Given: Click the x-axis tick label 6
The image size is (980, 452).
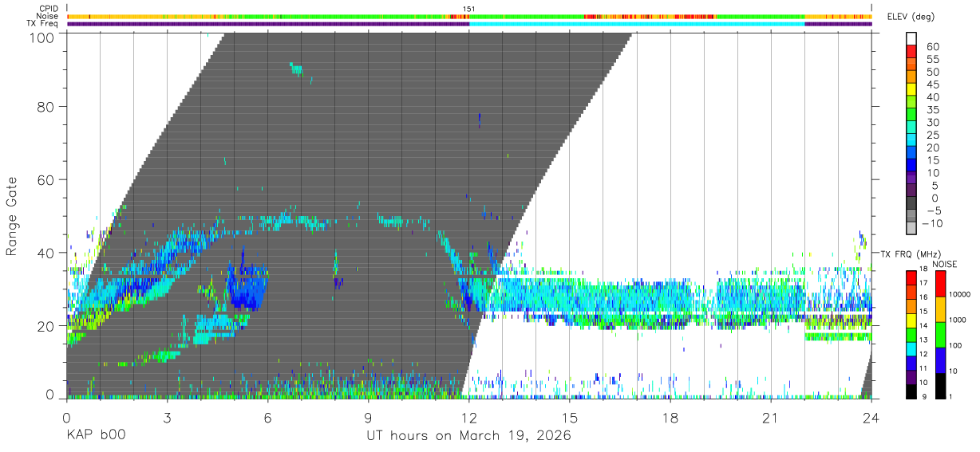Looking at the screenshot, I should pyautogui.click(x=267, y=418).
